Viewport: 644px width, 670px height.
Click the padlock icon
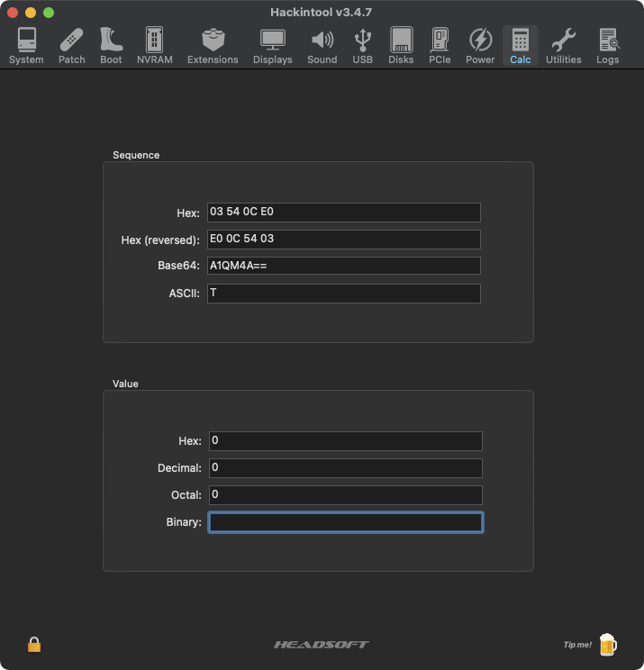pos(34,645)
